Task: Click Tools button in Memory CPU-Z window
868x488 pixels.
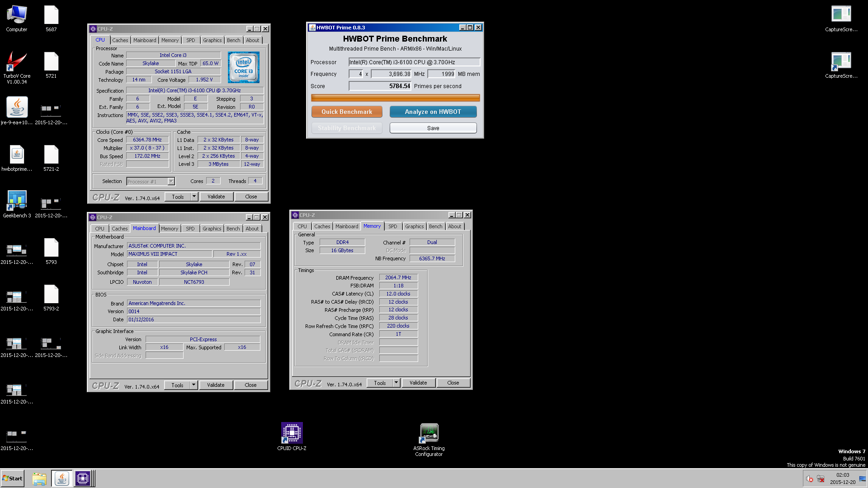Action: coord(380,383)
